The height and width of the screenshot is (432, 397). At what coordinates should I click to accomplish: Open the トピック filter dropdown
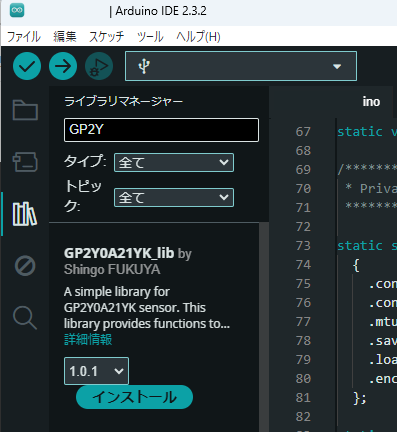(174, 197)
